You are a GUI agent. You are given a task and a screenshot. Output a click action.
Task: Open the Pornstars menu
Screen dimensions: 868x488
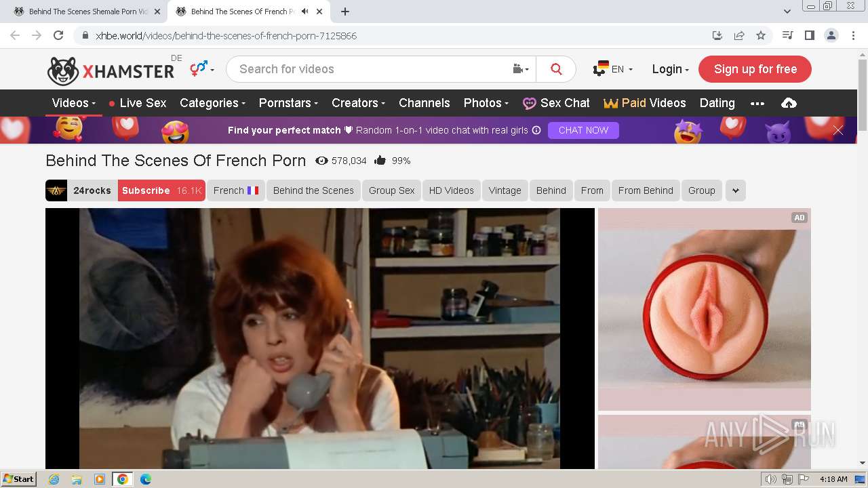point(288,103)
